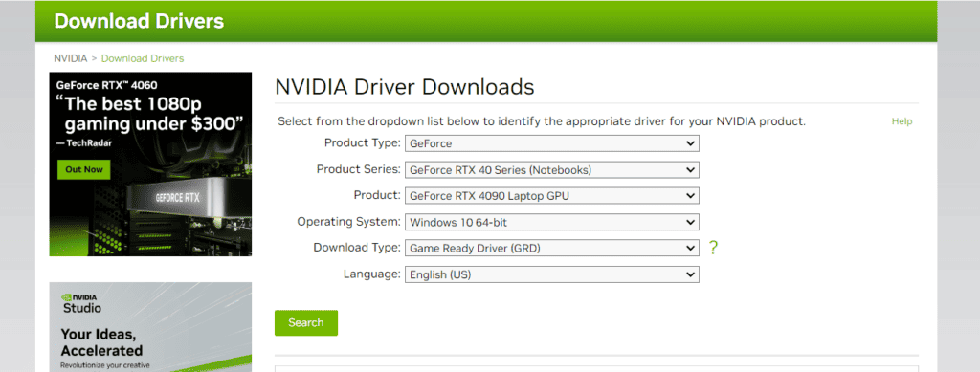Screen dimensions: 980x372
Task: Open the GeForce RTX 4060 ad banner image
Action: [150, 164]
